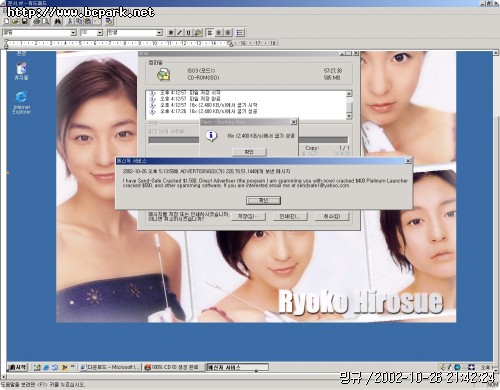Confirm the 16x burn success dialog
This screenshot has width=500, height=390.
tap(249, 152)
